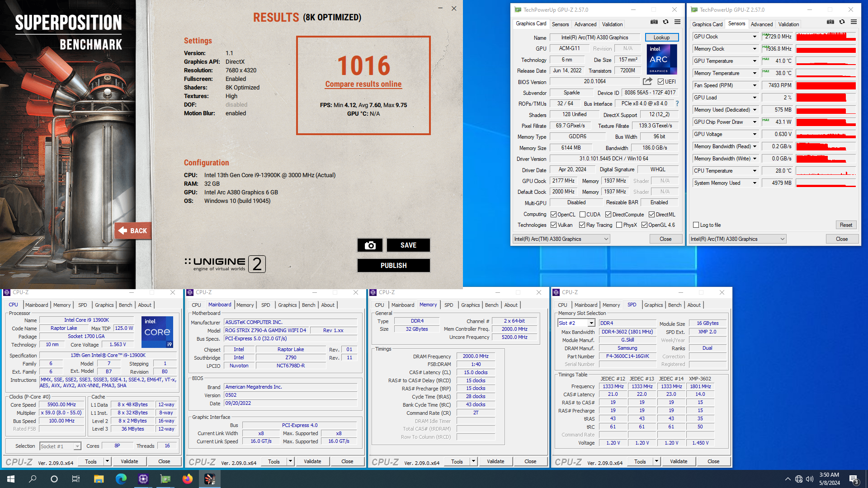This screenshot has height=488, width=868.
Task: Open Firefox from taskbar
Action: coord(188,479)
